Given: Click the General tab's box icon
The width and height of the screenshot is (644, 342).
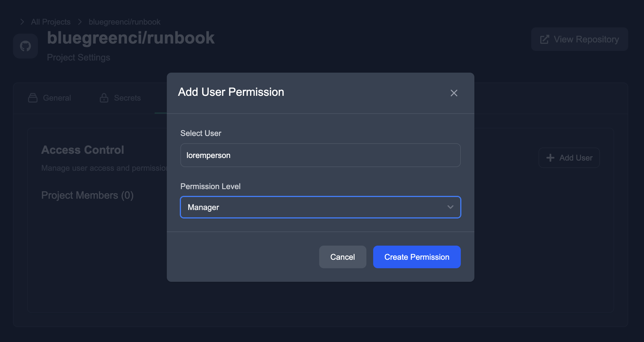Looking at the screenshot, I should 33,98.
